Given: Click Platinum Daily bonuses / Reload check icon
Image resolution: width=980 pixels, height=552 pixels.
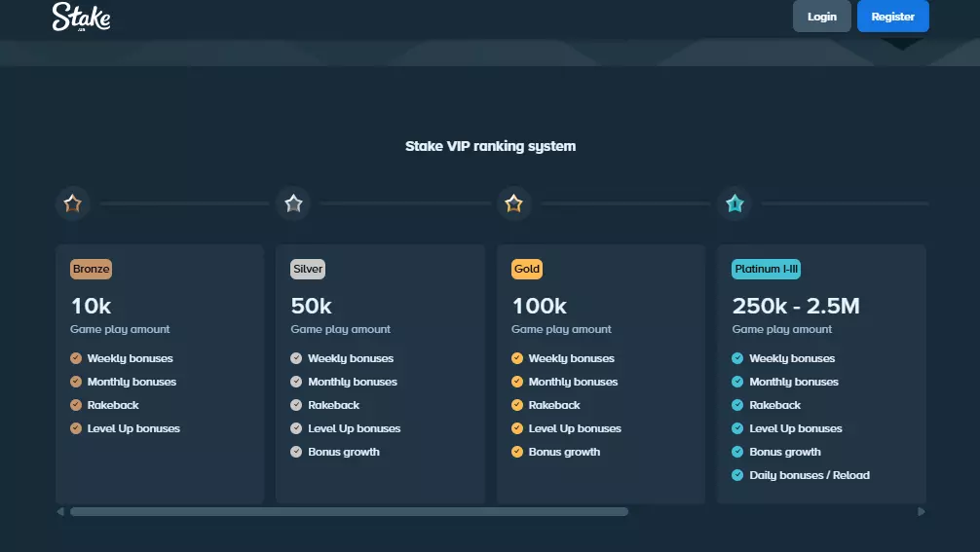Looking at the screenshot, I should click(x=737, y=475).
